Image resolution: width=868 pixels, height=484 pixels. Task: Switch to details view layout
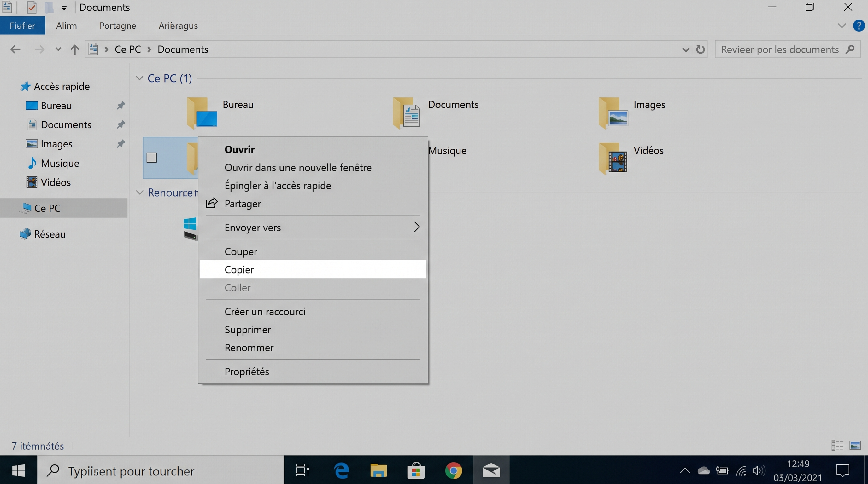point(837,445)
